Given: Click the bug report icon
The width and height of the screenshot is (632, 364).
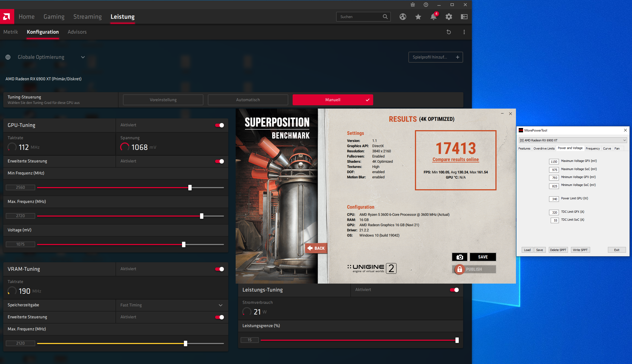Looking at the screenshot, I should click(412, 5).
